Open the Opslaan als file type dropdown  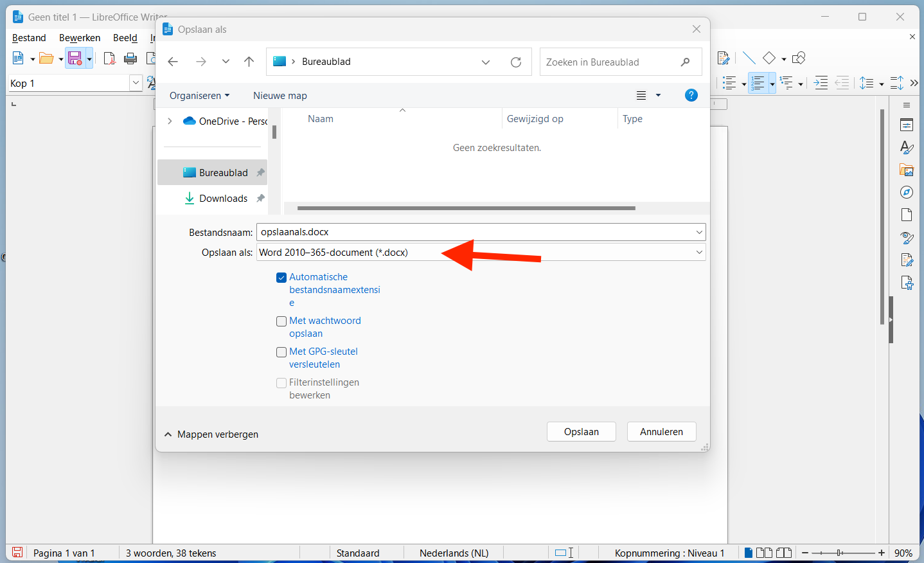point(481,253)
